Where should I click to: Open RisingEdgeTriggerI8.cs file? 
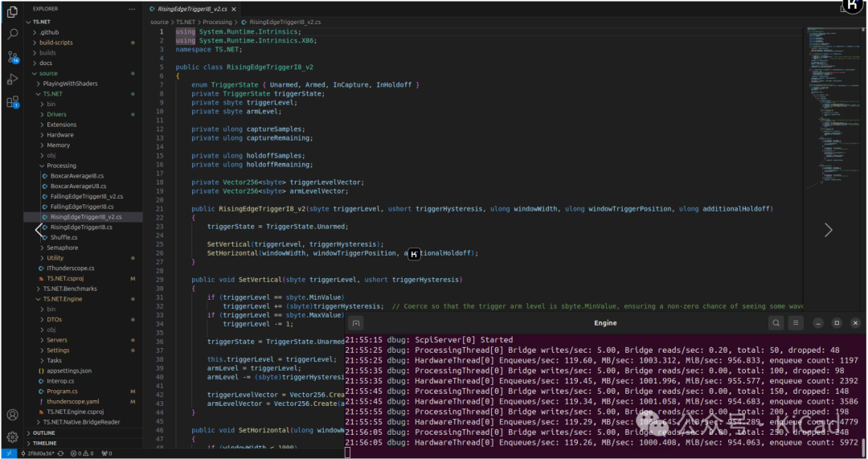83,227
